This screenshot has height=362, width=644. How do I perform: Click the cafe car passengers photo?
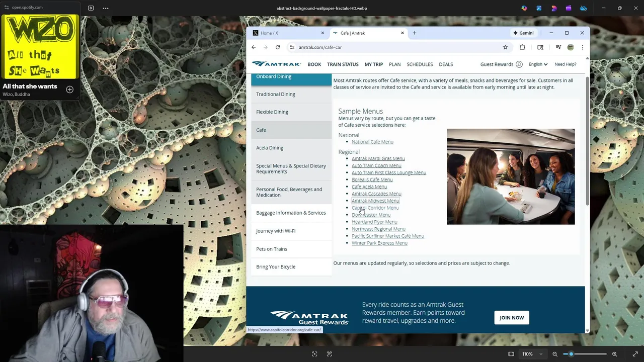point(511,176)
